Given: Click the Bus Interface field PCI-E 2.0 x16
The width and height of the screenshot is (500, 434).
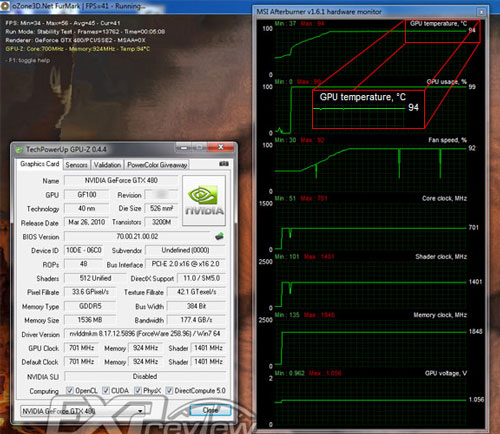Looking at the screenshot, I should 185,264.
